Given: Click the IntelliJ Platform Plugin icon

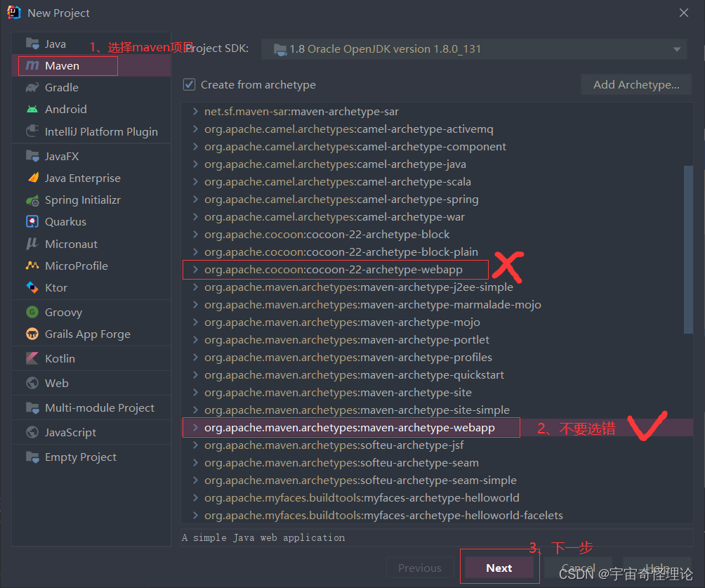Looking at the screenshot, I should 32,131.
